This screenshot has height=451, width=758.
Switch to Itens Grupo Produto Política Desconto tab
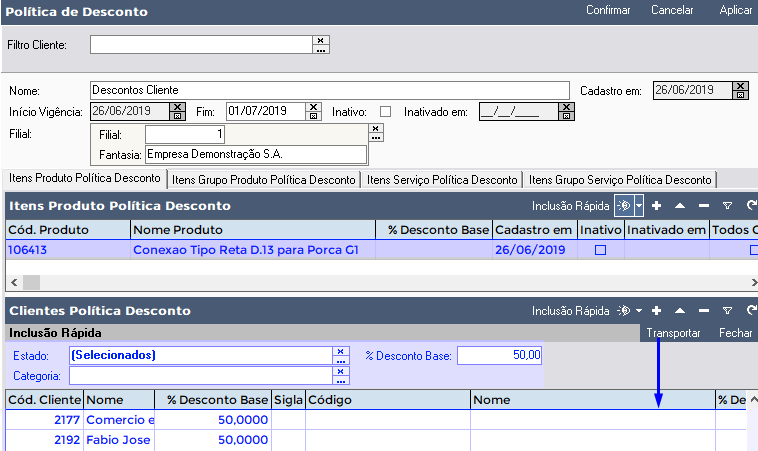[264, 180]
